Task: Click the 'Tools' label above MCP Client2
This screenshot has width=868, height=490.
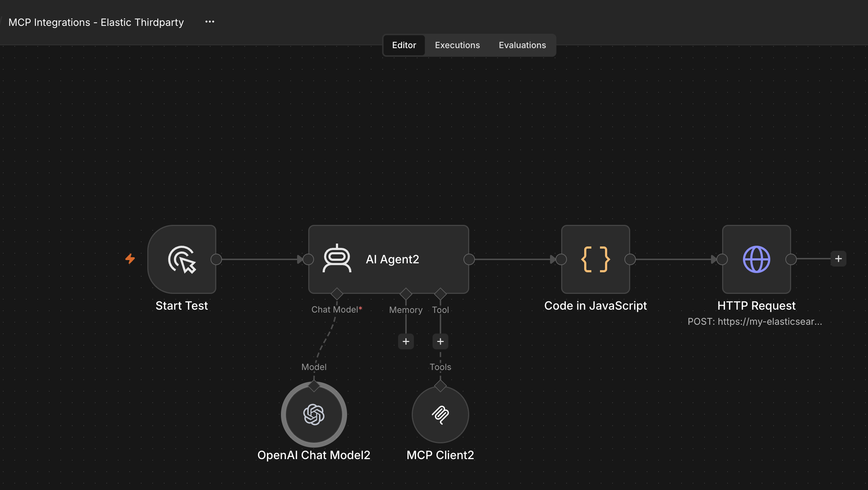Action: click(440, 367)
